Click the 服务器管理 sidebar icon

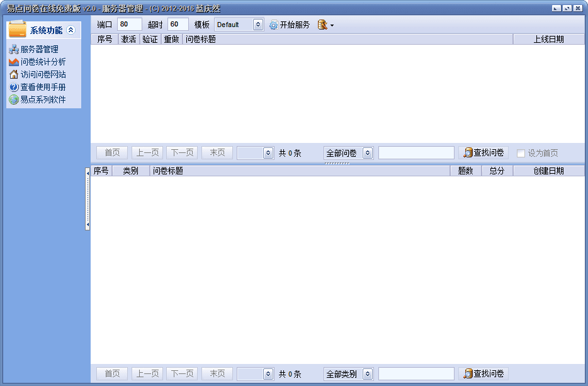point(14,49)
